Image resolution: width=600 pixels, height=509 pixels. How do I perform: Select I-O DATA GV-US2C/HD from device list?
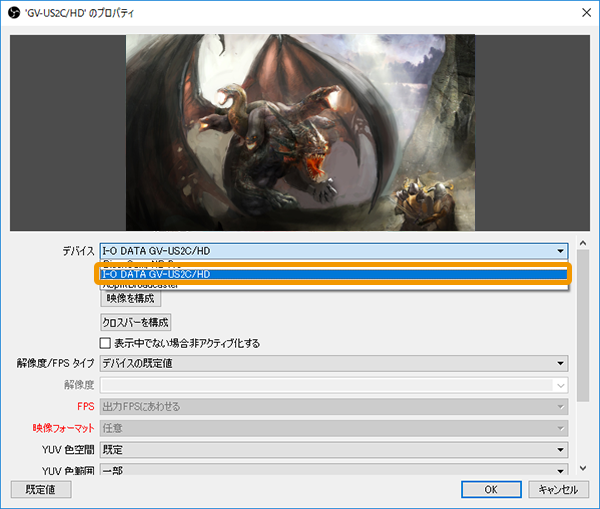tap(334, 274)
